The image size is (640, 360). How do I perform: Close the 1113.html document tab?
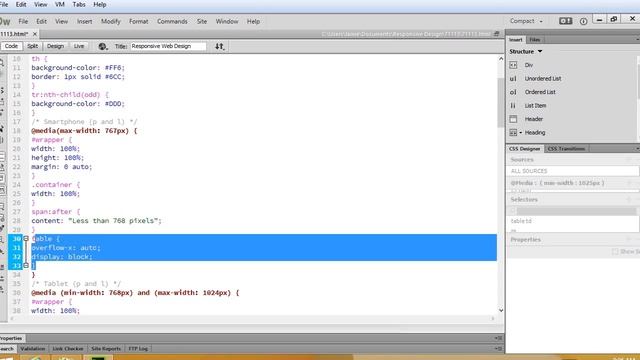tap(35, 34)
